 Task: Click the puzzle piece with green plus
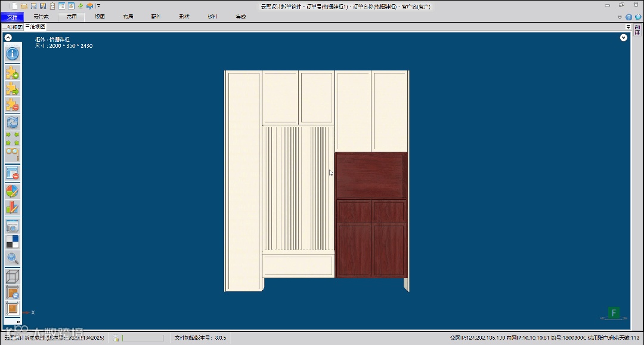(13, 73)
